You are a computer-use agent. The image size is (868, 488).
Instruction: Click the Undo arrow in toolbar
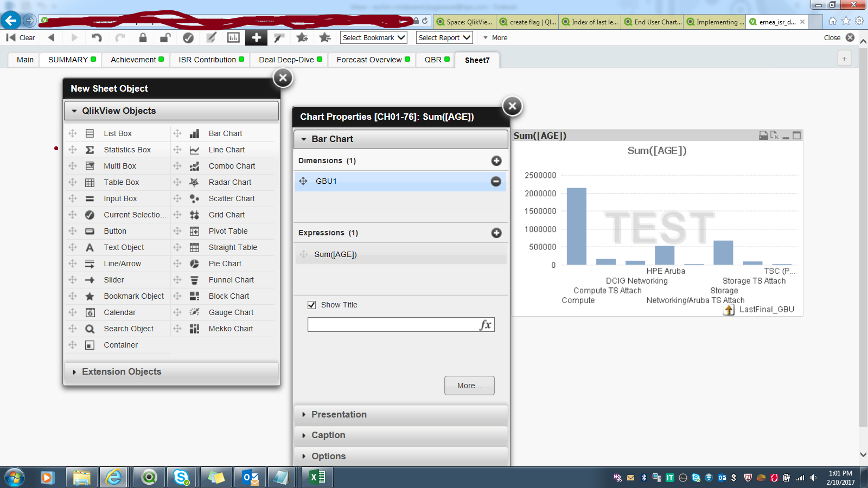[97, 37]
